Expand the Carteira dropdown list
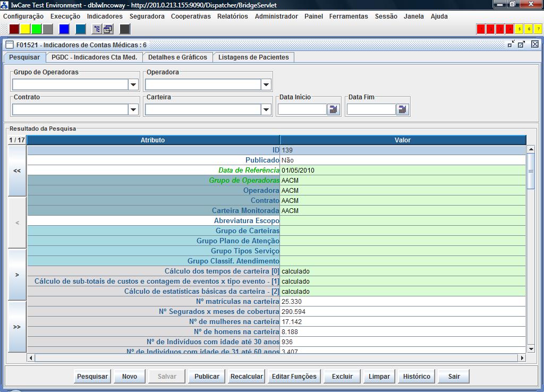The height and width of the screenshot is (392, 544). coord(266,109)
